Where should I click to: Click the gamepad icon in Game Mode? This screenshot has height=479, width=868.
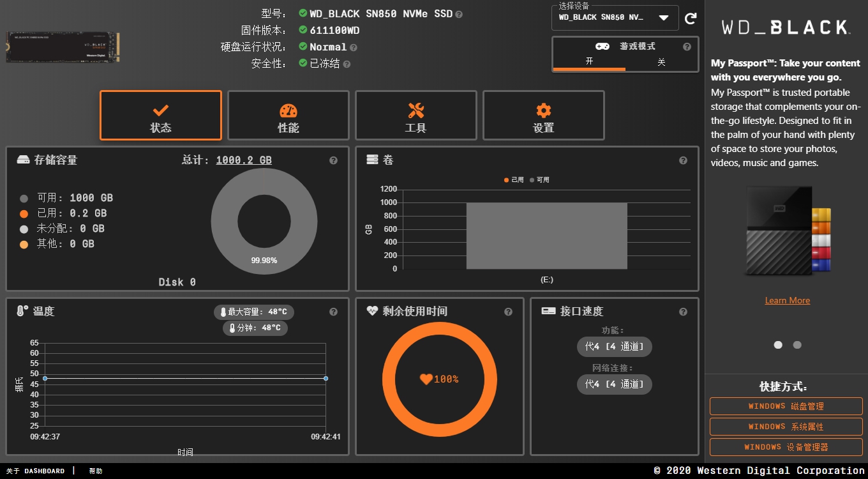coord(602,47)
